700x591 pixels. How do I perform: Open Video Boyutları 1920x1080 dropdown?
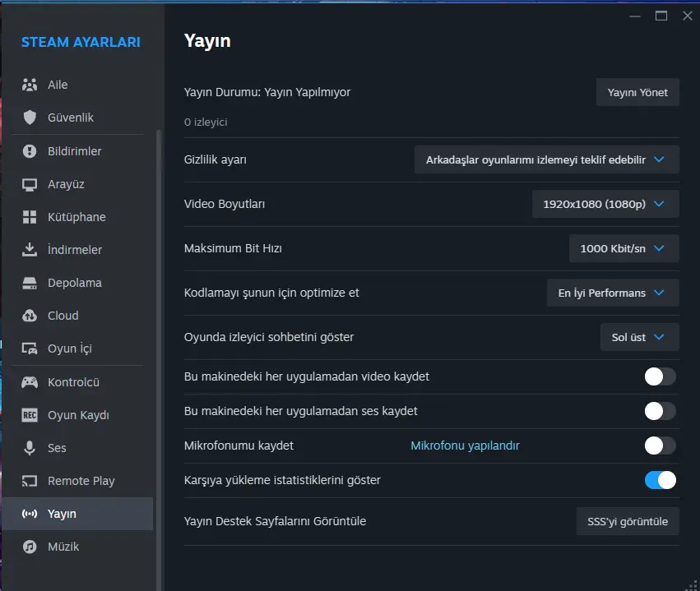pyautogui.click(x=605, y=204)
